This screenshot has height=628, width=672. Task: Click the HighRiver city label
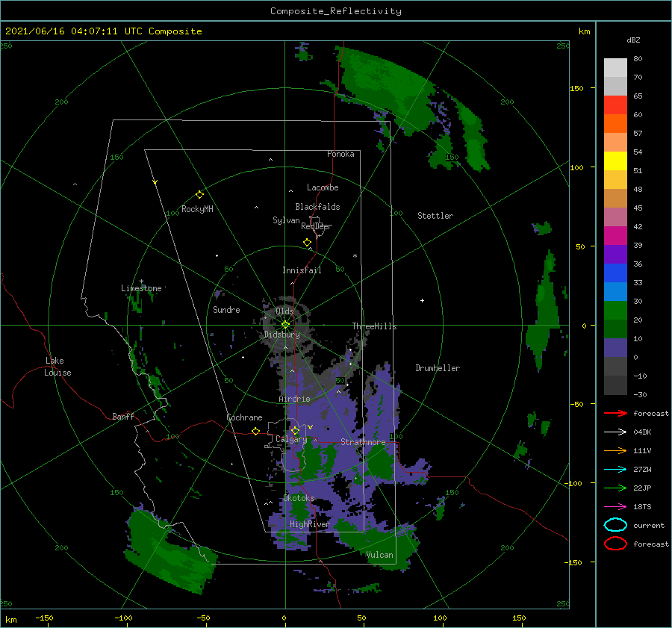coord(309,524)
